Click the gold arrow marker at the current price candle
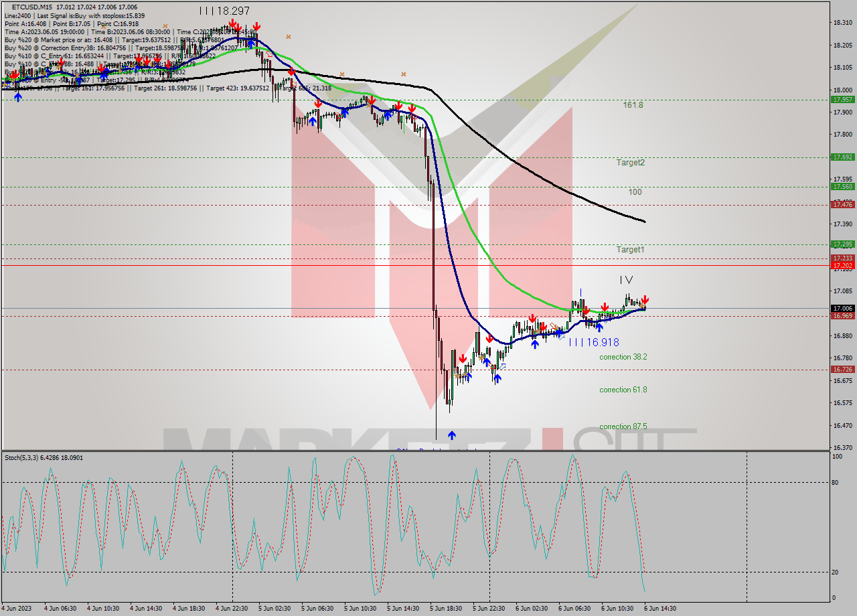 click(x=643, y=305)
